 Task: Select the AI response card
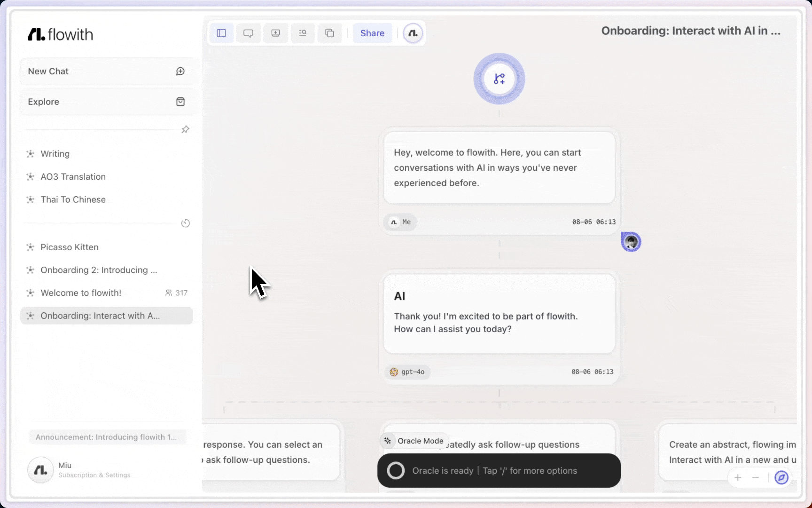(x=499, y=314)
